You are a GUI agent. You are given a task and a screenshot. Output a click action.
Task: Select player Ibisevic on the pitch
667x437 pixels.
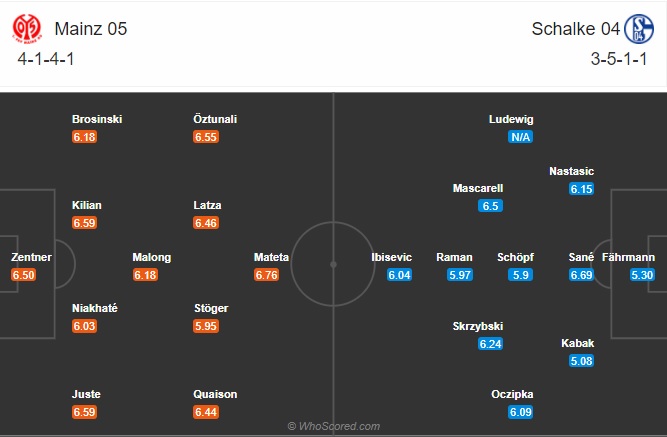(391, 257)
